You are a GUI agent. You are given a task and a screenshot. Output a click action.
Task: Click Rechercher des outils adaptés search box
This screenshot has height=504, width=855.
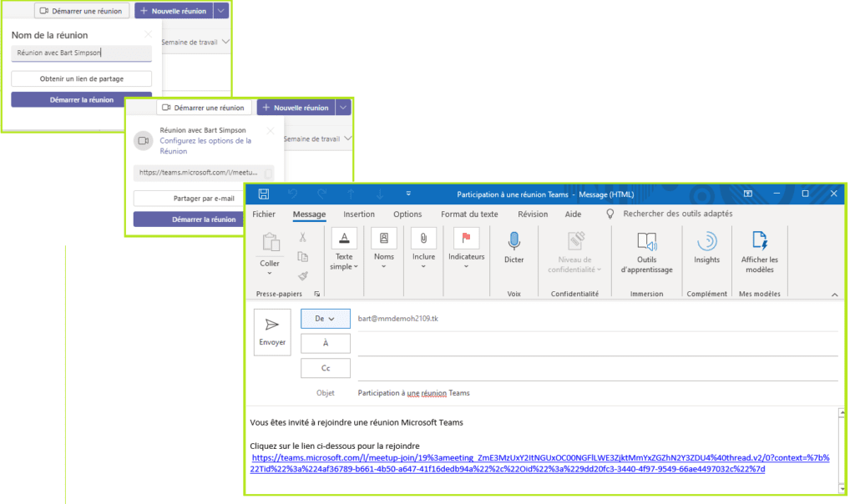tap(678, 214)
